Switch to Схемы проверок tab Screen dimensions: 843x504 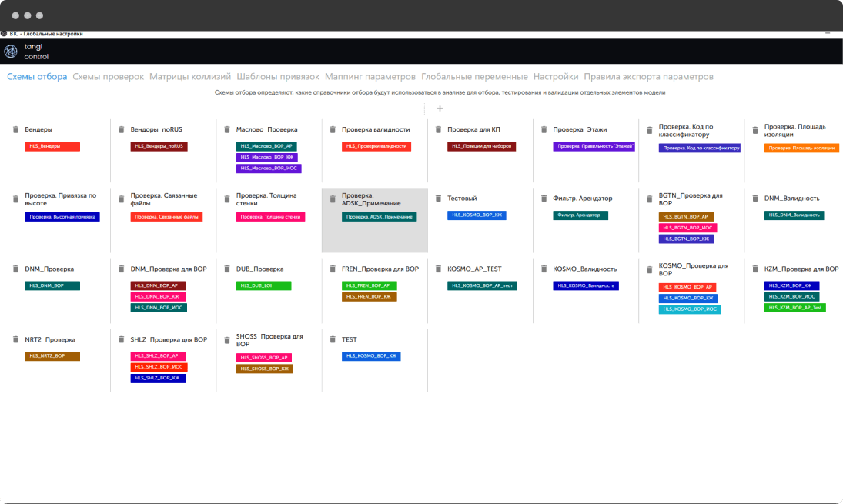[108, 77]
